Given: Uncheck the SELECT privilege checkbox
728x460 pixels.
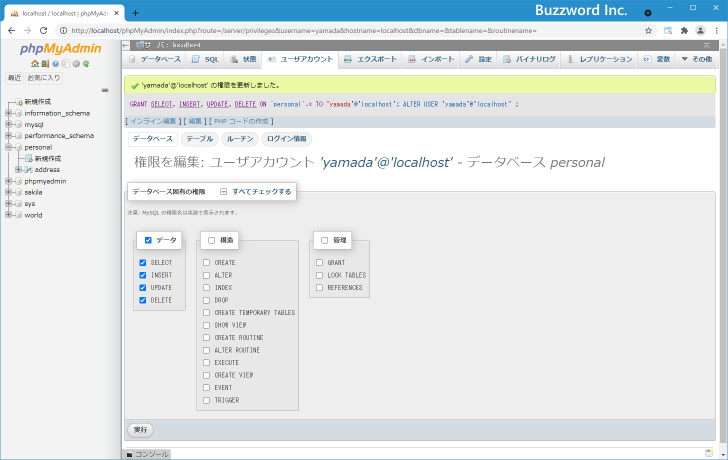Looking at the screenshot, I should click(143, 263).
